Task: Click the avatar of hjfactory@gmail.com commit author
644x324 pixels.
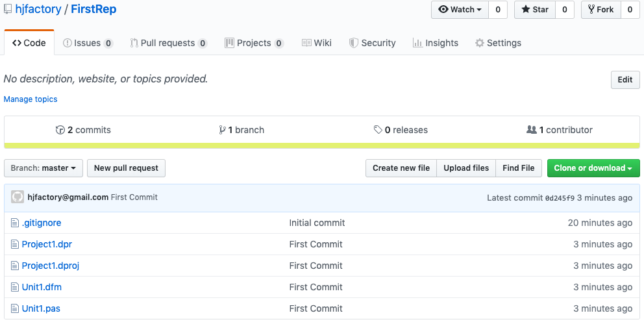Action: click(18, 197)
